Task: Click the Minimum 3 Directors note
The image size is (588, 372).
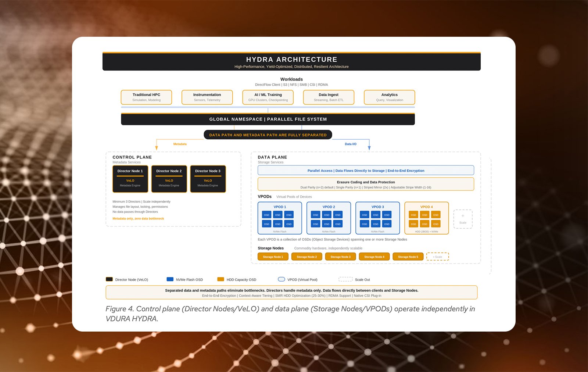Action: 141,201
